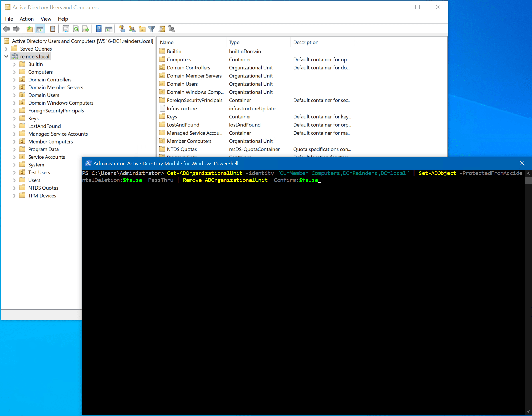
Task: Toggle Show/Hide Action Pane icon
Action: click(x=109, y=29)
